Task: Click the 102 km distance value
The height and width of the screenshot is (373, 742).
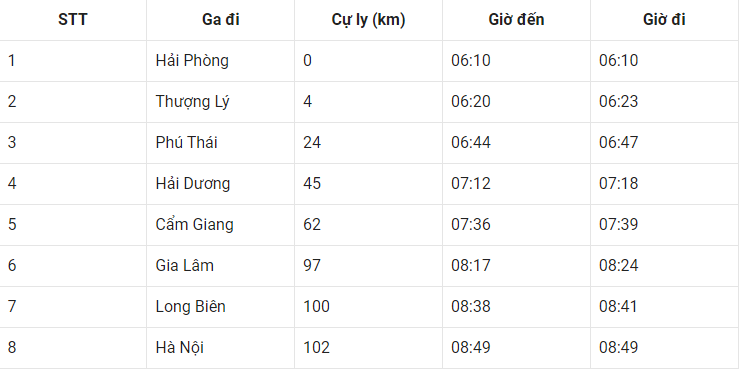Action: click(316, 347)
